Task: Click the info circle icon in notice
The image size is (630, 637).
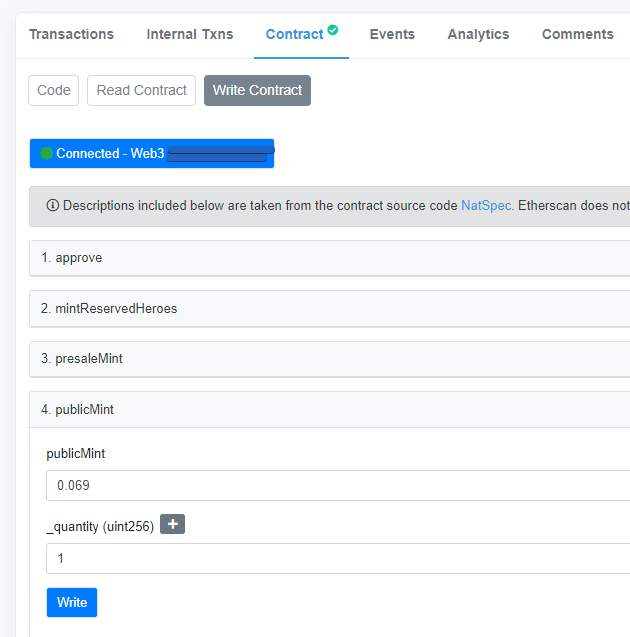Action: tap(52, 206)
